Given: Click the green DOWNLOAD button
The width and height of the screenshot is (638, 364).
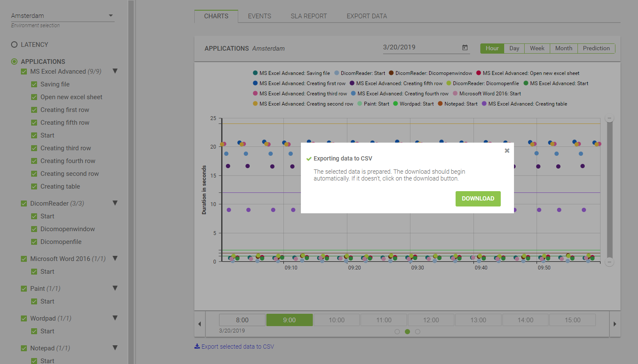Looking at the screenshot, I should coord(478,199).
